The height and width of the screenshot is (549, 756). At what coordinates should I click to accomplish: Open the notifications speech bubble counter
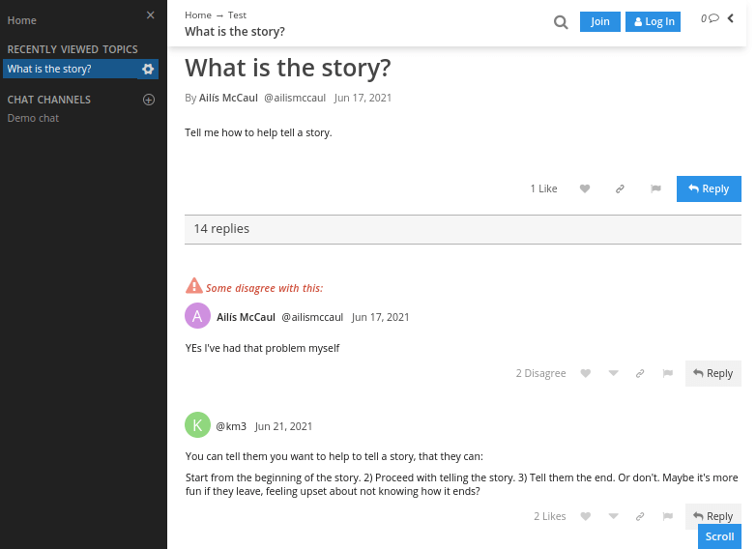point(710,18)
